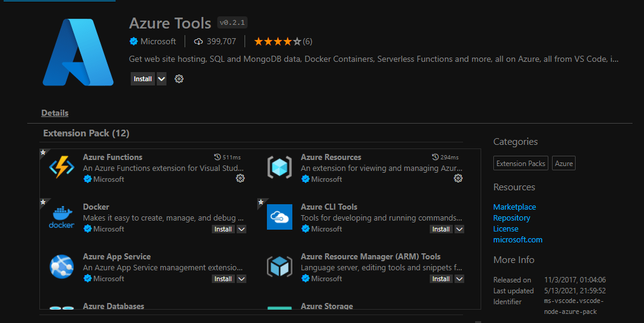Click the Azure Databases extension title
The image size is (644, 323).
[113, 306]
